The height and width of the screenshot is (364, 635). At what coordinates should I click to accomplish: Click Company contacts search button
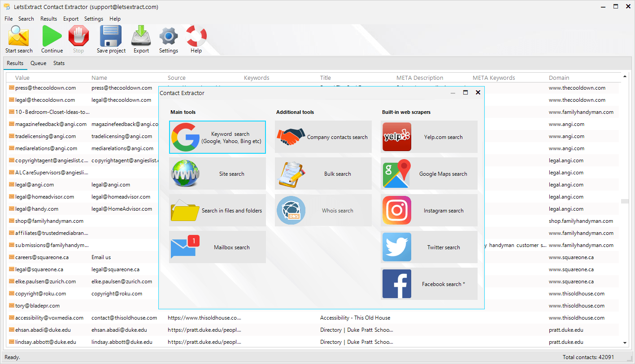click(x=323, y=137)
